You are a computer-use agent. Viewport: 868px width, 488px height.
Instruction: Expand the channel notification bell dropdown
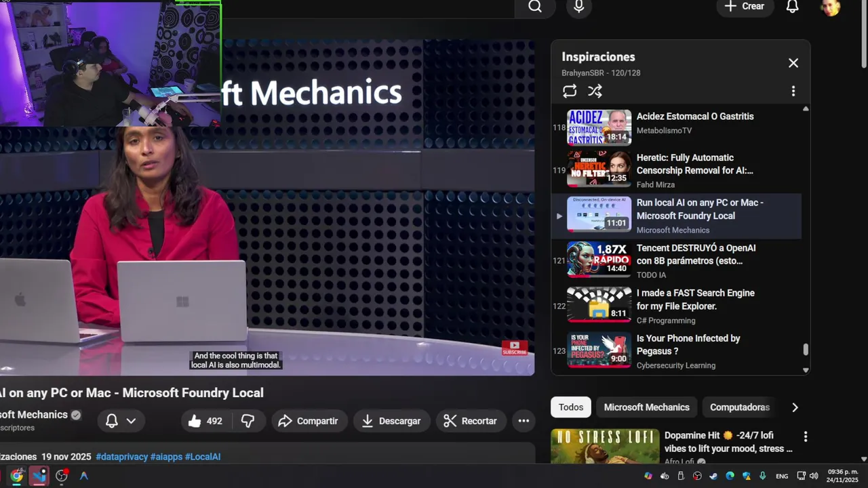(121, 421)
